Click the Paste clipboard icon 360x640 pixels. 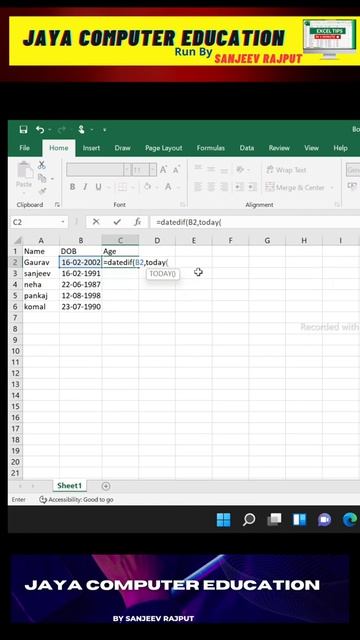click(24, 171)
